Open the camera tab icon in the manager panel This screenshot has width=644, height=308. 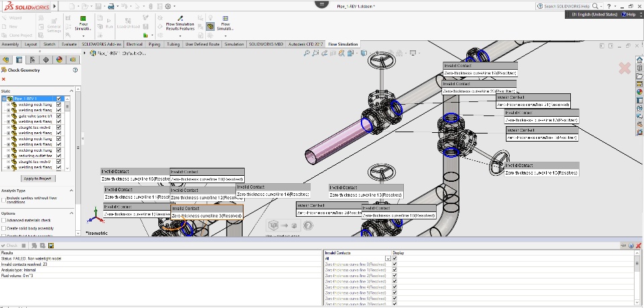coord(72,60)
